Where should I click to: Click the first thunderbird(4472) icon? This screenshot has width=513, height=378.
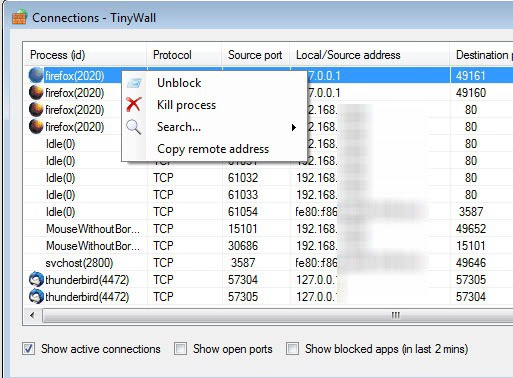coord(36,280)
